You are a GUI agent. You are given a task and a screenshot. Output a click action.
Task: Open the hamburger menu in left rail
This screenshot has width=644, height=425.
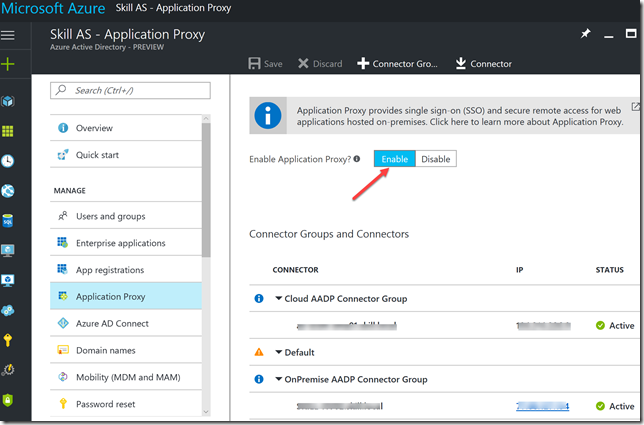tap(9, 35)
